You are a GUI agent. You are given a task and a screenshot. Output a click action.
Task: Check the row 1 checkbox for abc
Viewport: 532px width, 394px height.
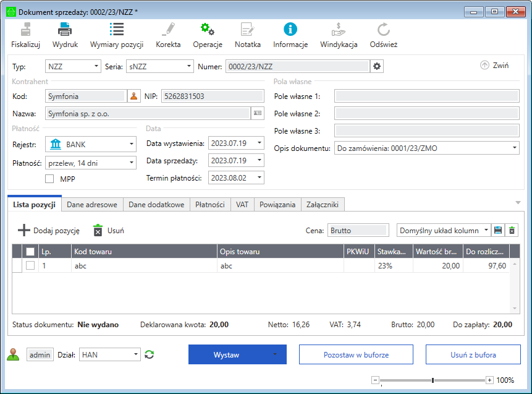coord(30,265)
